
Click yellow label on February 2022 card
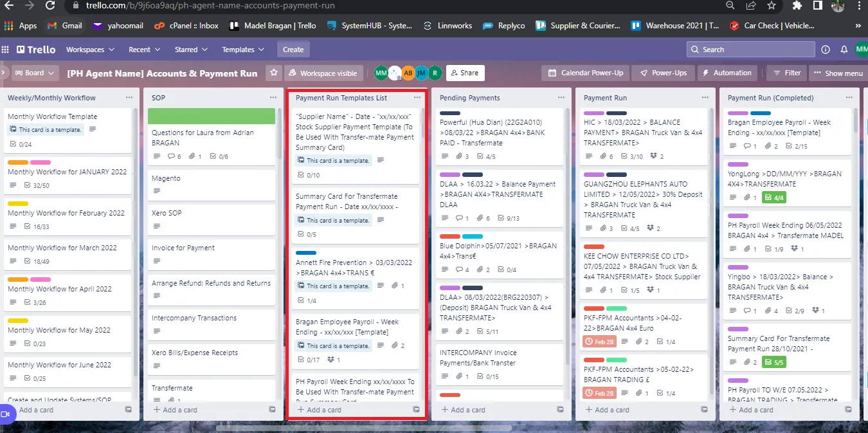[18, 204]
